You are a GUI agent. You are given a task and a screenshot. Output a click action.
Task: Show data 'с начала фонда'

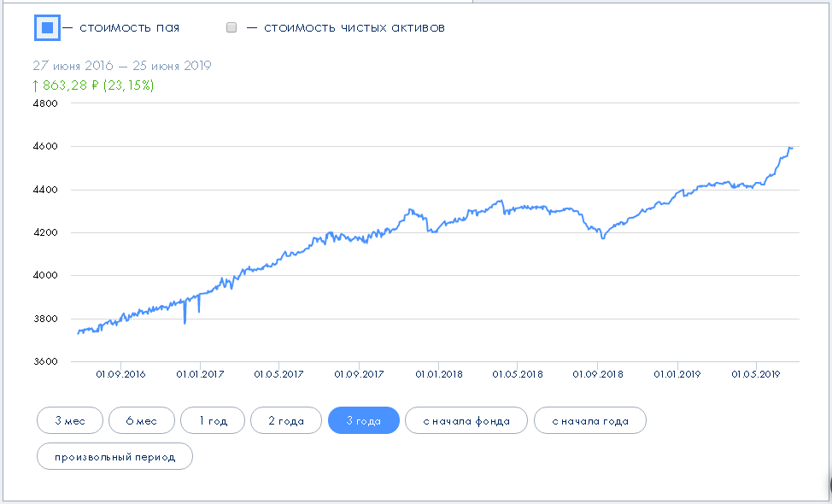click(x=466, y=420)
